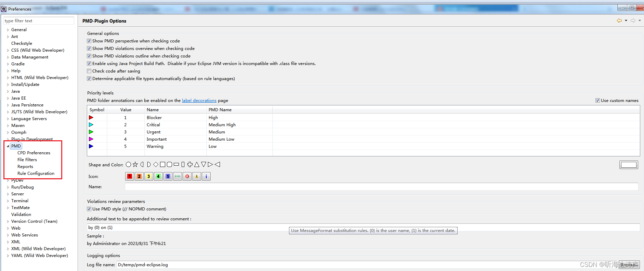Select the Critical priority row
The image size is (644, 271).
coord(363,125)
